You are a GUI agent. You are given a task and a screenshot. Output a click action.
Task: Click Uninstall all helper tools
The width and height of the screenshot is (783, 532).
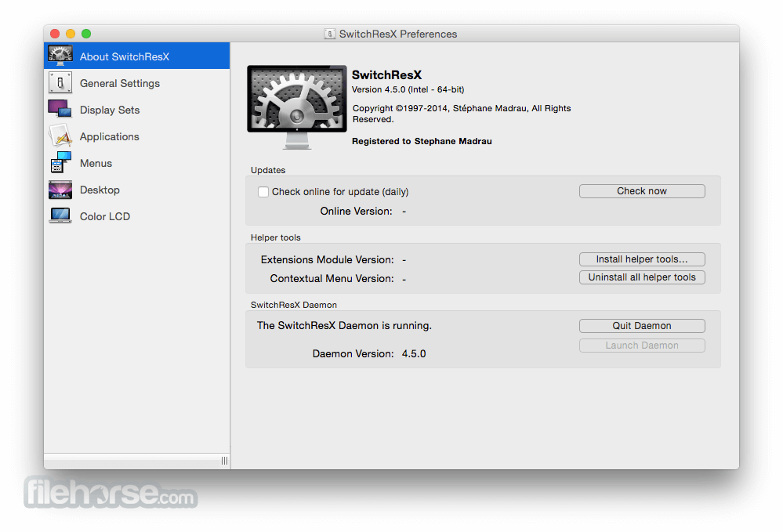point(642,277)
